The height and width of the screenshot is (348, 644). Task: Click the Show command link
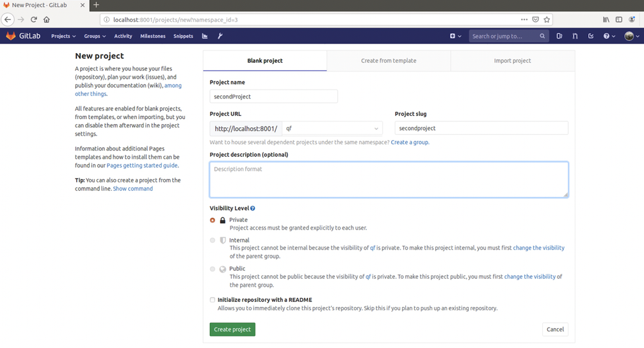[x=133, y=189]
